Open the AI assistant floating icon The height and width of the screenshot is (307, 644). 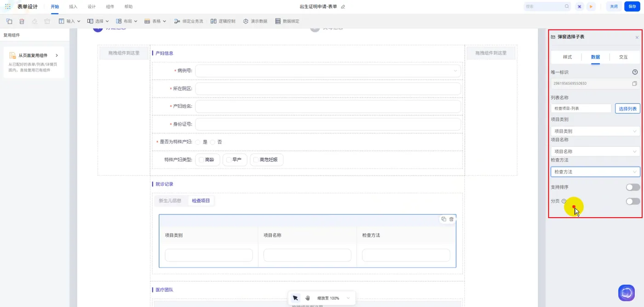point(626,293)
